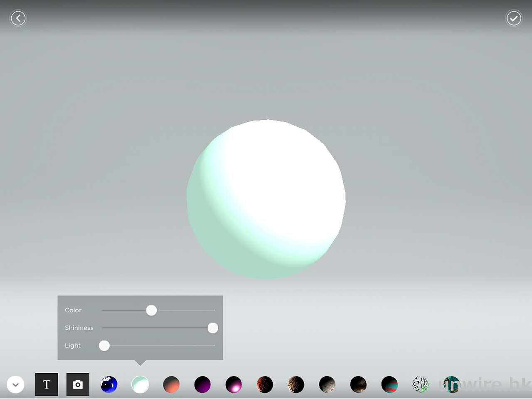Choose the blue earth sphere material
The image size is (532, 399).
(109, 385)
